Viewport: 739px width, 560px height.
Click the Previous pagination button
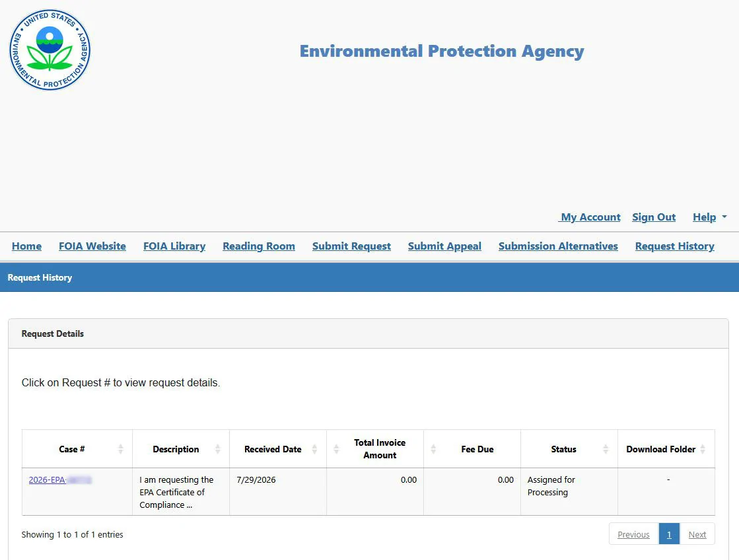(633, 534)
